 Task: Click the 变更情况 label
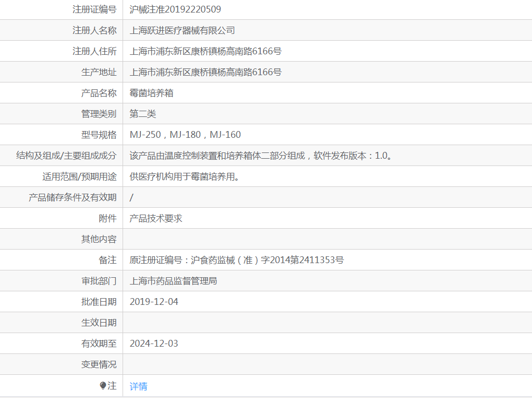pos(99,364)
